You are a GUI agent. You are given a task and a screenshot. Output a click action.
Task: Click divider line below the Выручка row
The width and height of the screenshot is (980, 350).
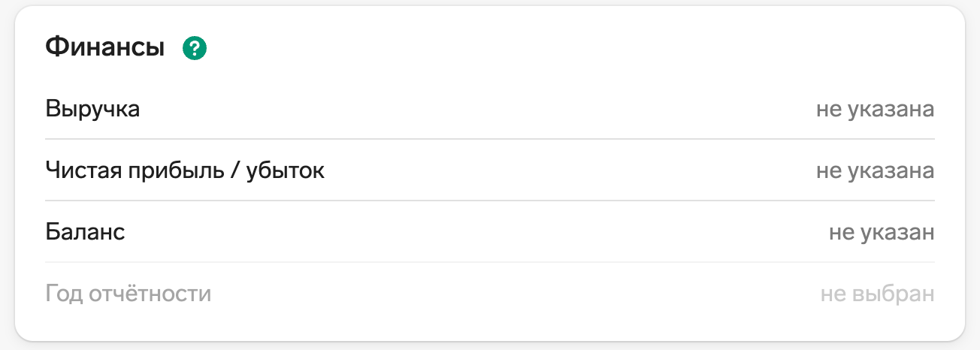[x=490, y=139]
